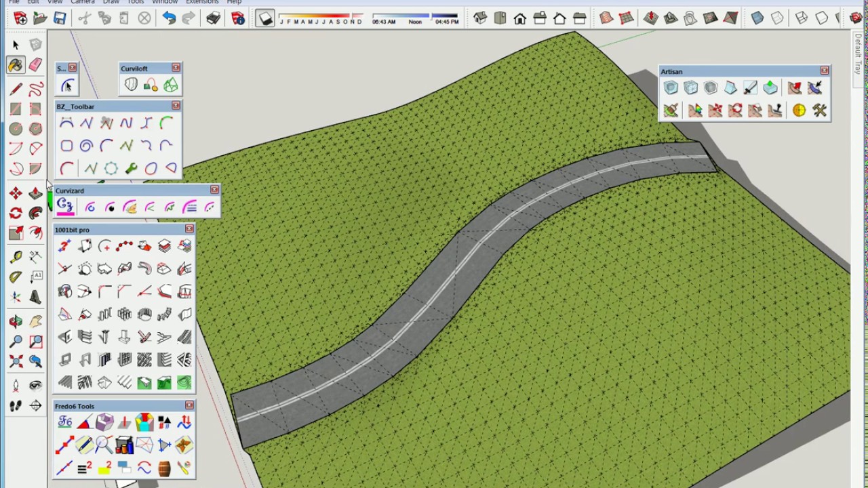Pick the pink Eraser tool
868x488 pixels.
(x=35, y=65)
